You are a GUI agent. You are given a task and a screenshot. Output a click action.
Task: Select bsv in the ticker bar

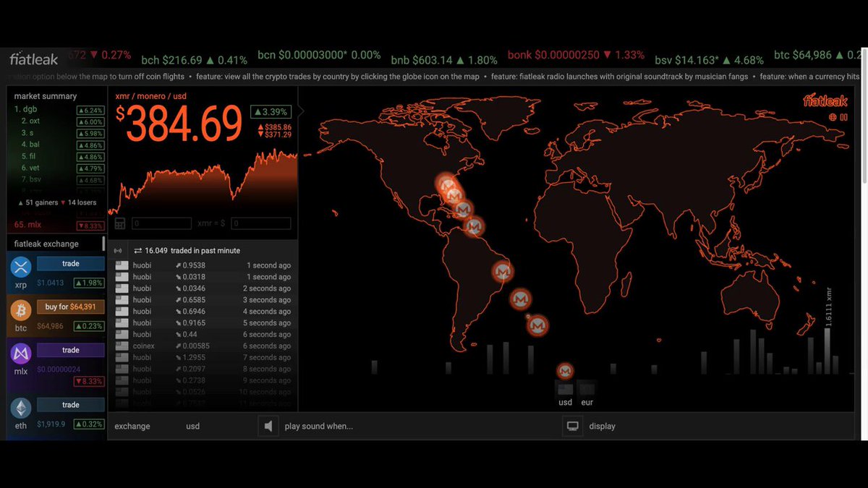click(x=709, y=60)
